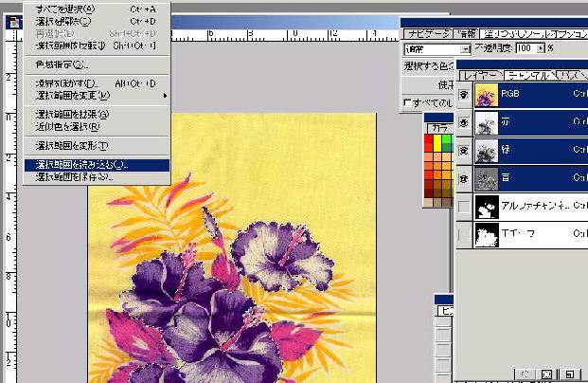Click document window icon in title bar
This screenshot has width=588, height=383.
(14, 23)
